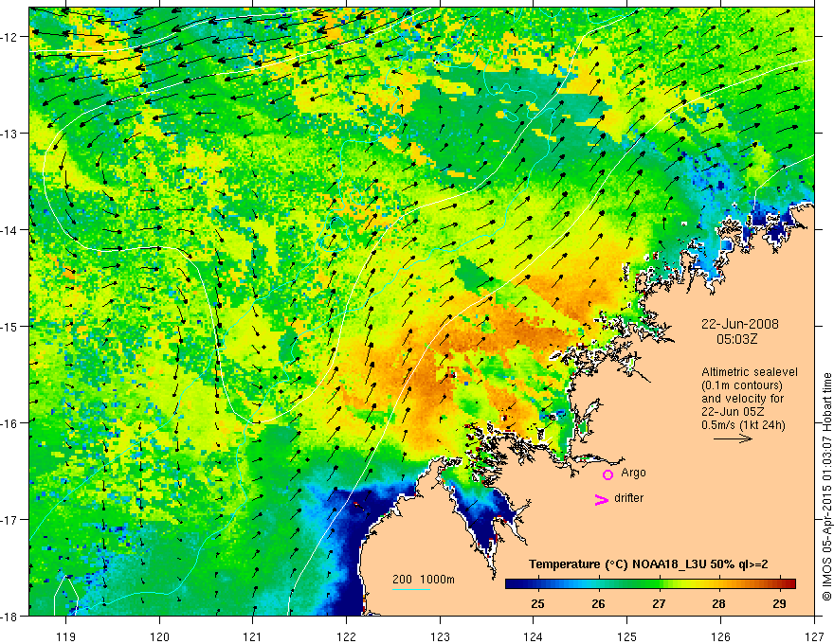Click the longitude axis label 119
This screenshot has height=644, width=834.
point(66,636)
